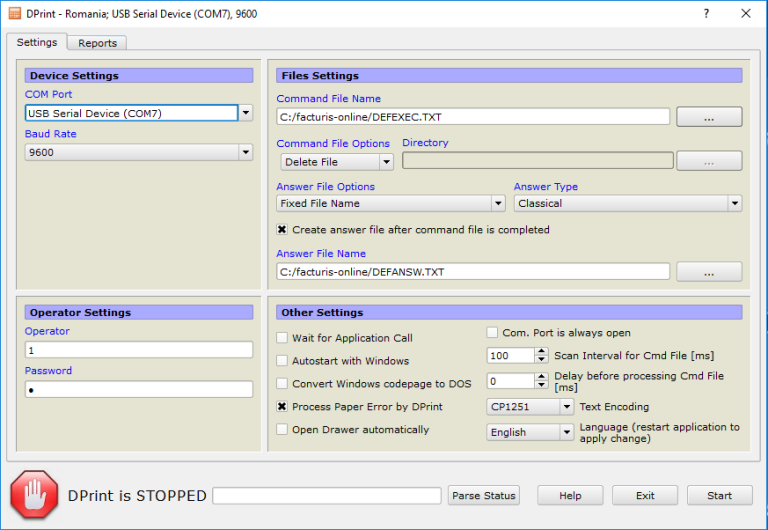Click the 'Other Settings' section header
The image size is (768, 530).
pyautogui.click(x=509, y=313)
